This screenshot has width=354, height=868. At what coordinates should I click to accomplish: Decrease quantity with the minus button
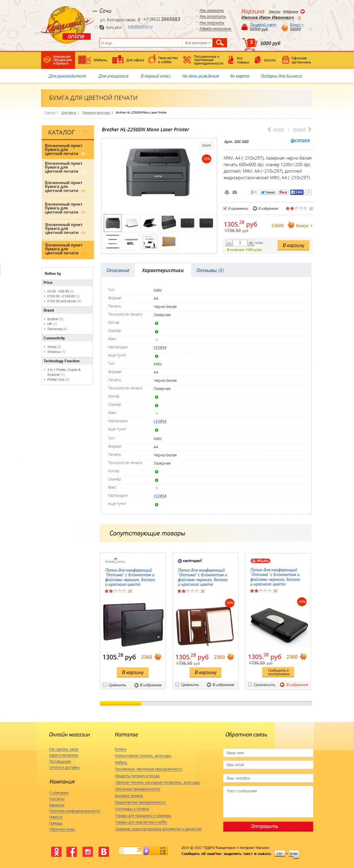pos(229,243)
